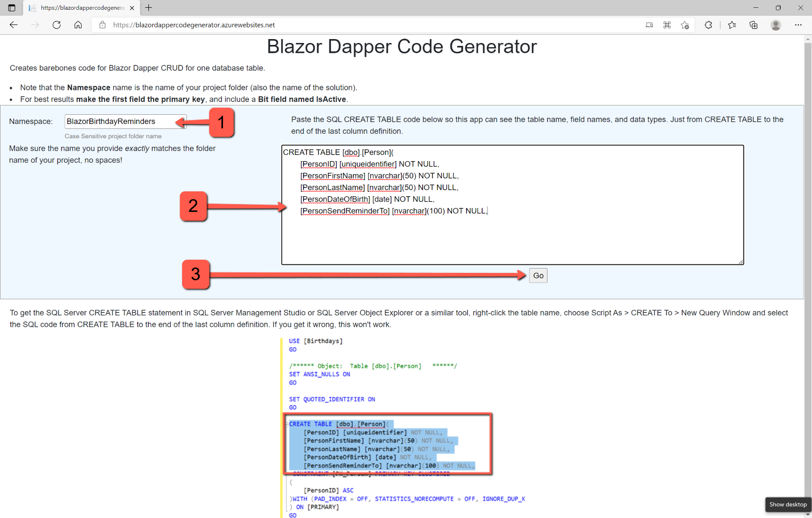
Task: Open the Favorites list icon
Action: click(731, 25)
